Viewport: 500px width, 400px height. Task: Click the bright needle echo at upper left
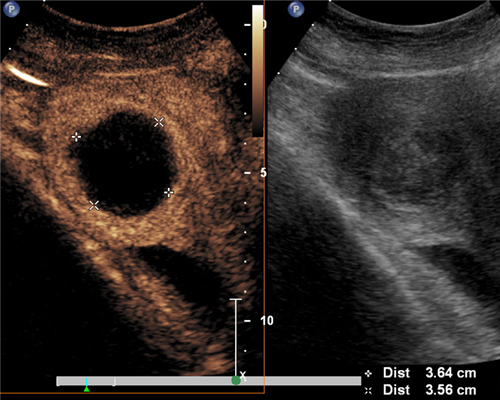tap(25, 75)
